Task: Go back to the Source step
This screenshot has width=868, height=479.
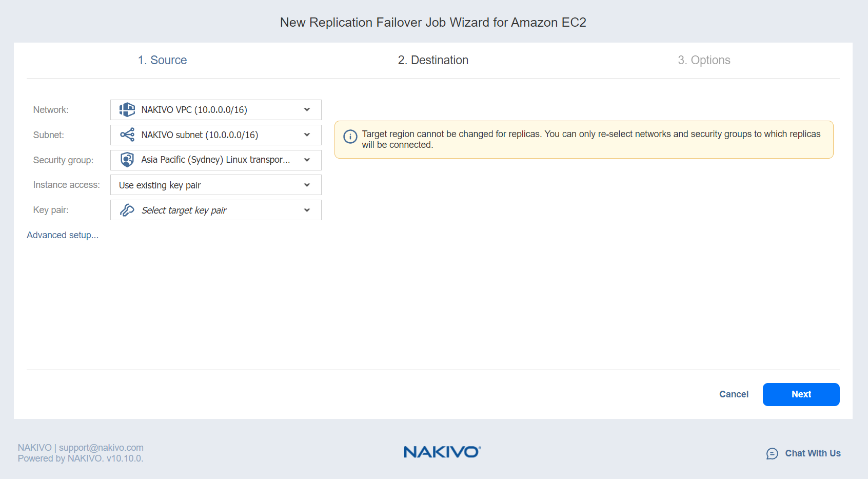Action: pos(162,60)
